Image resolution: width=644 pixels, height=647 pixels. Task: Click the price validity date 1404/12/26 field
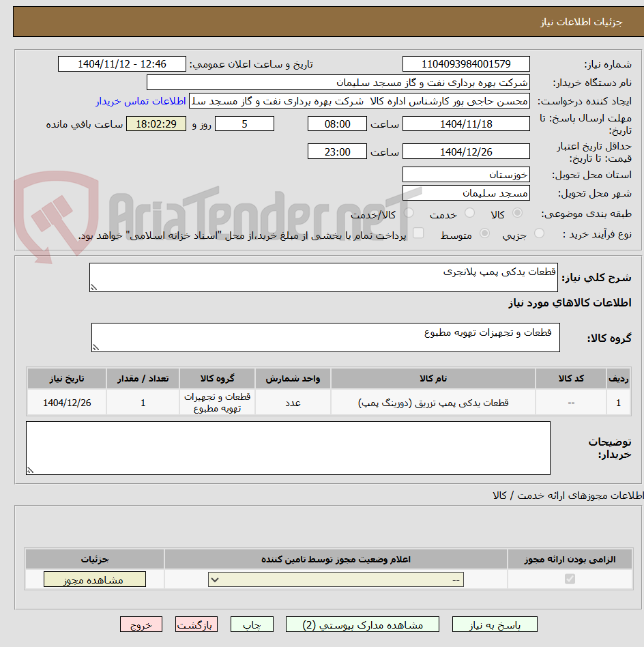(x=466, y=152)
